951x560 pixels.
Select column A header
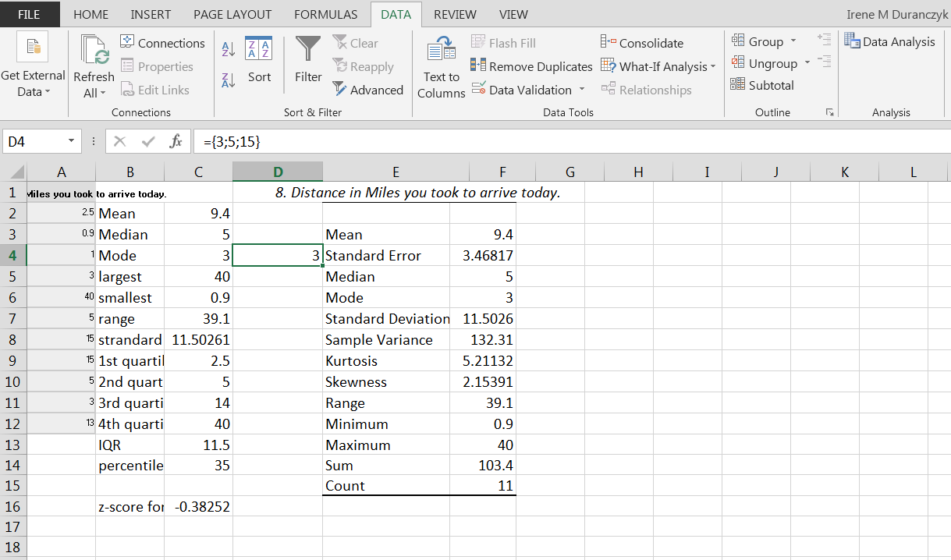tap(61, 172)
